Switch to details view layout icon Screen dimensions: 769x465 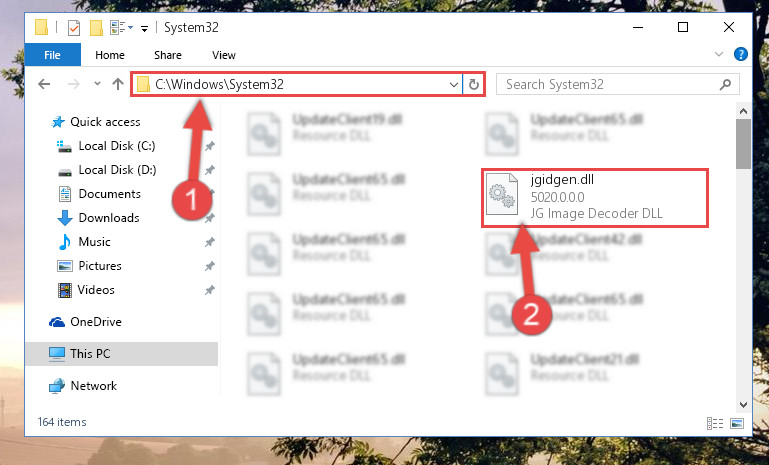[715, 423]
